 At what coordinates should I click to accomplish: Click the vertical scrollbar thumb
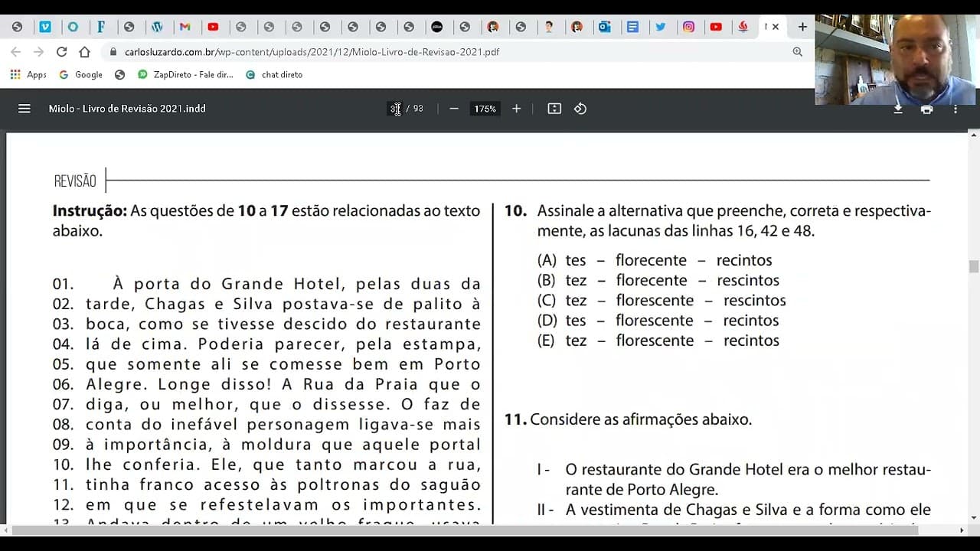point(974,266)
